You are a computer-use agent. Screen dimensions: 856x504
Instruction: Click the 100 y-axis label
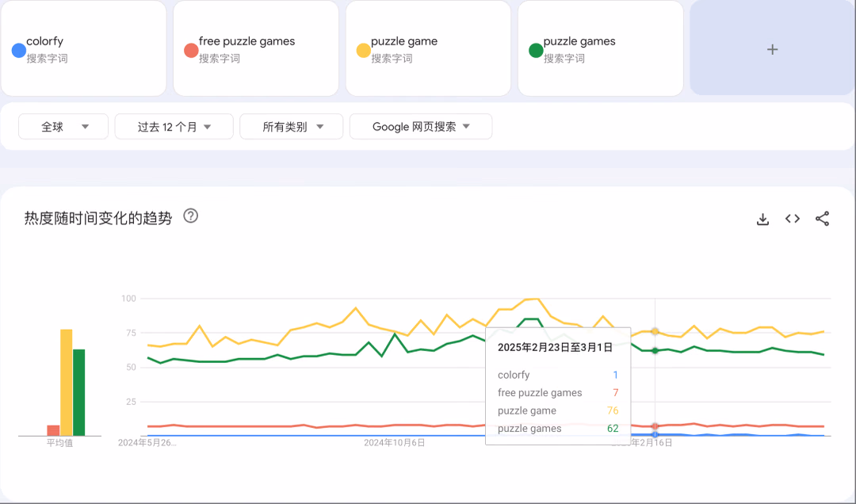click(129, 298)
